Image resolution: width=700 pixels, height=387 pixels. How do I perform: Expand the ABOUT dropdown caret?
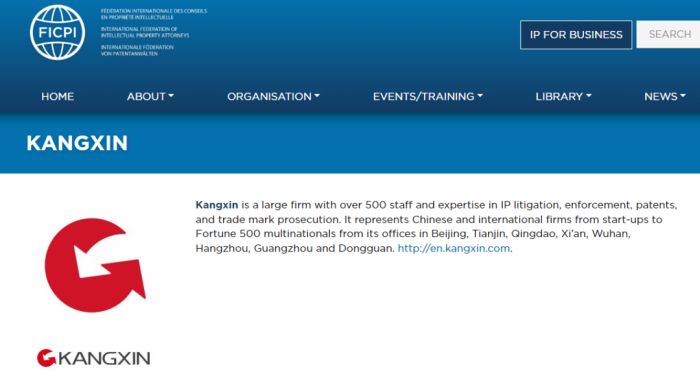(171, 96)
